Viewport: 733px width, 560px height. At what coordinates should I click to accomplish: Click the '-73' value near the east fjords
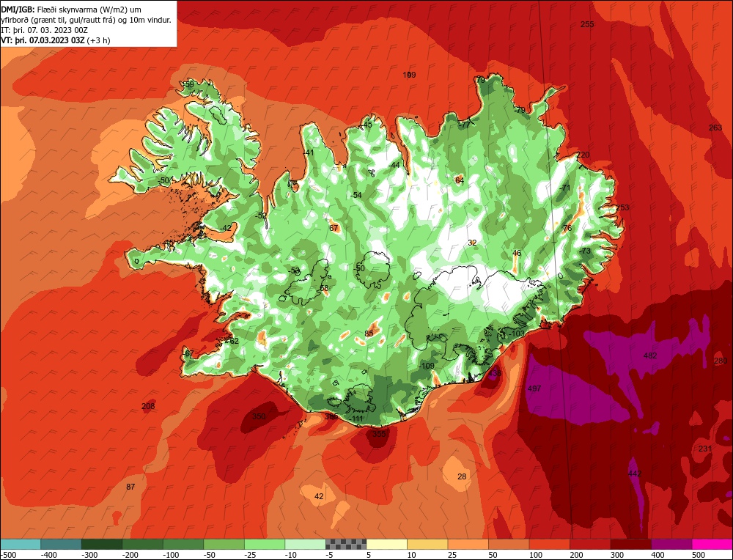585,251
